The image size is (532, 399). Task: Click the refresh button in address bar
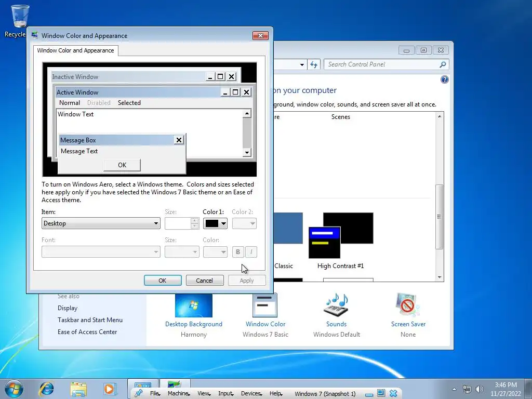314,64
